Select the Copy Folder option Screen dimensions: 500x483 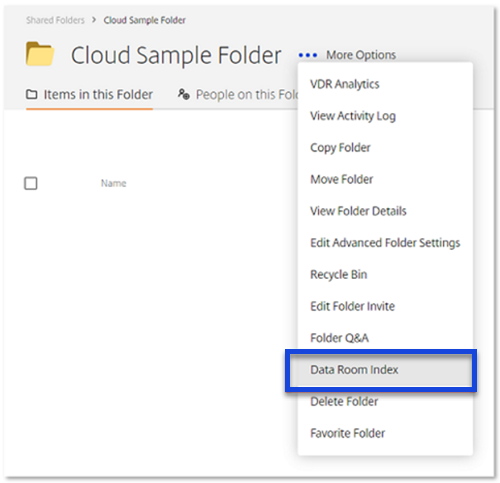click(340, 148)
